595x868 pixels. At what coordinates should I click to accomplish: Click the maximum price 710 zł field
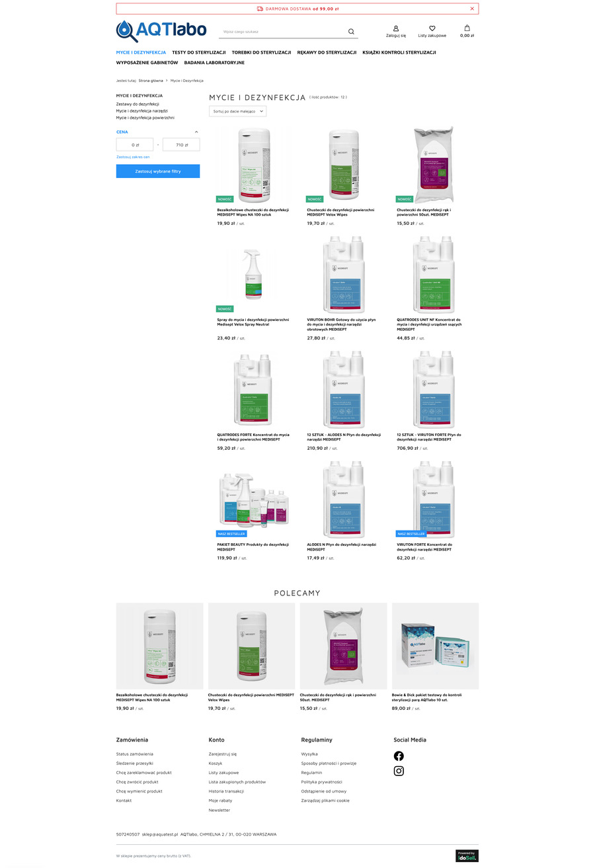[x=181, y=144]
